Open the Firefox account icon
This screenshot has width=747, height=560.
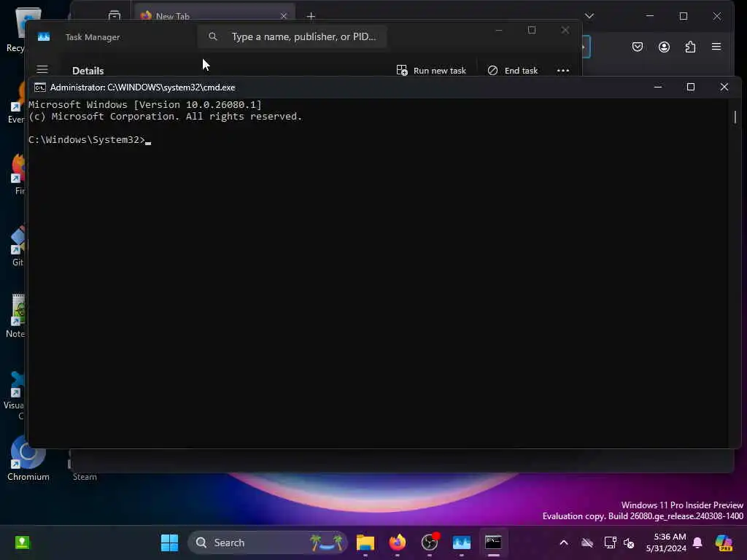click(x=664, y=47)
